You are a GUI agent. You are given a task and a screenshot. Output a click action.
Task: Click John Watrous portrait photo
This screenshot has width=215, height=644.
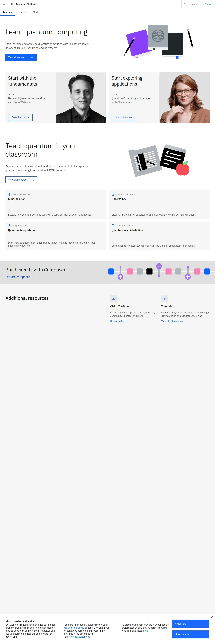pyautogui.click(x=81, y=98)
